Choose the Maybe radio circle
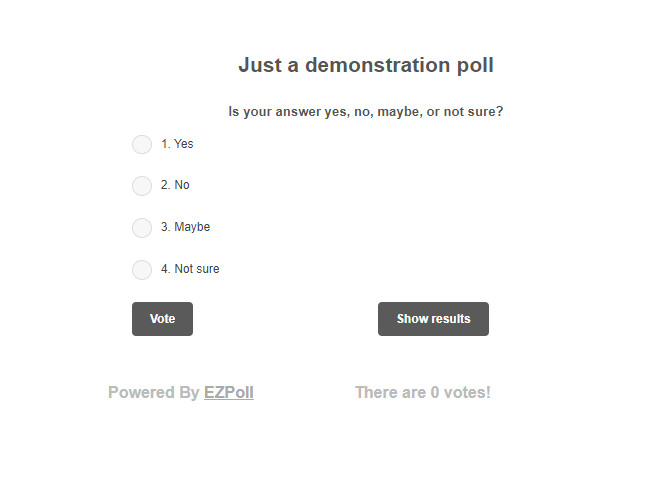The width and height of the screenshot is (663, 497). click(x=142, y=228)
